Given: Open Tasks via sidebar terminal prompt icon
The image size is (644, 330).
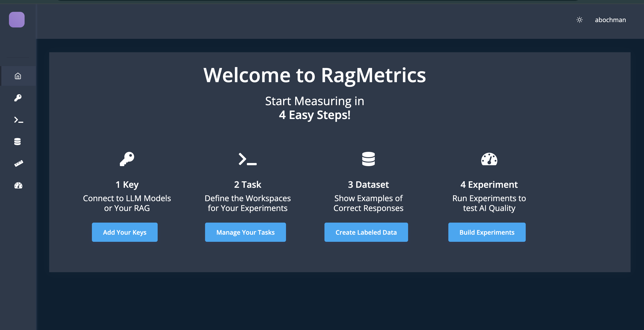Looking at the screenshot, I should tap(19, 120).
